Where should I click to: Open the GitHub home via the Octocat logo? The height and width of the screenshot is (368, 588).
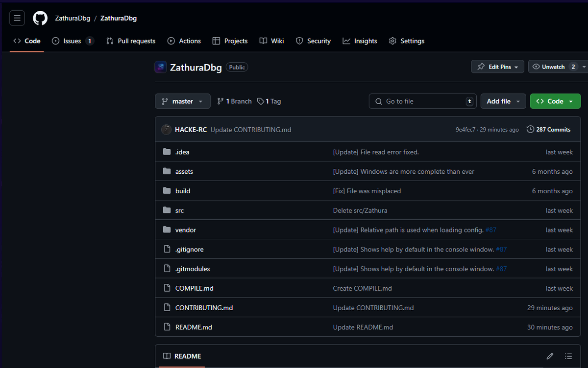(40, 18)
